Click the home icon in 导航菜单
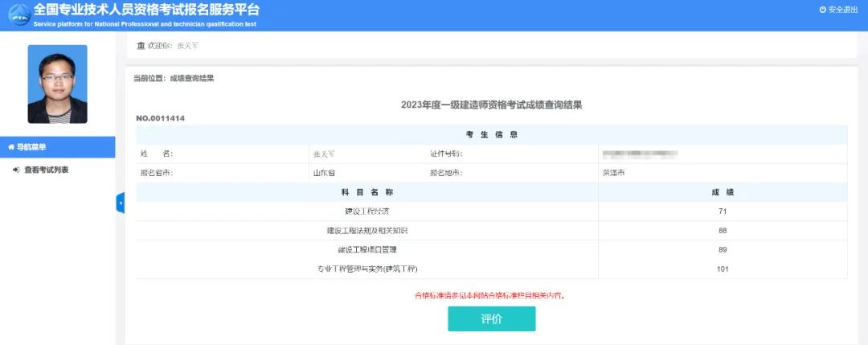Screen dimensions: 868x345 (x=10, y=147)
